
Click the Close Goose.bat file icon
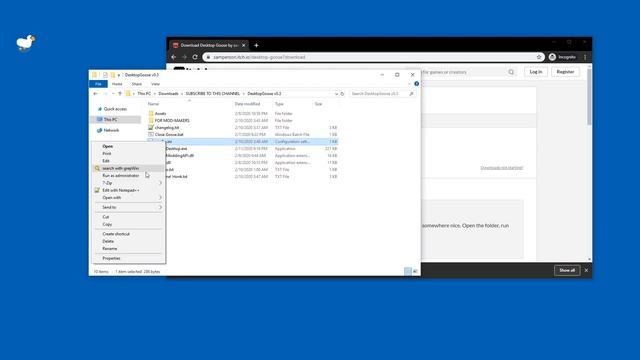[151, 134]
